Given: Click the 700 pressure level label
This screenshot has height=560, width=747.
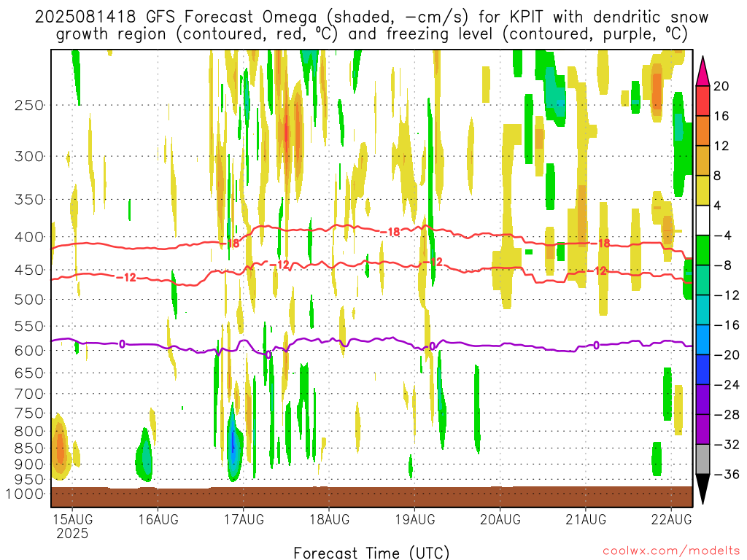Looking at the screenshot, I should point(29,394).
